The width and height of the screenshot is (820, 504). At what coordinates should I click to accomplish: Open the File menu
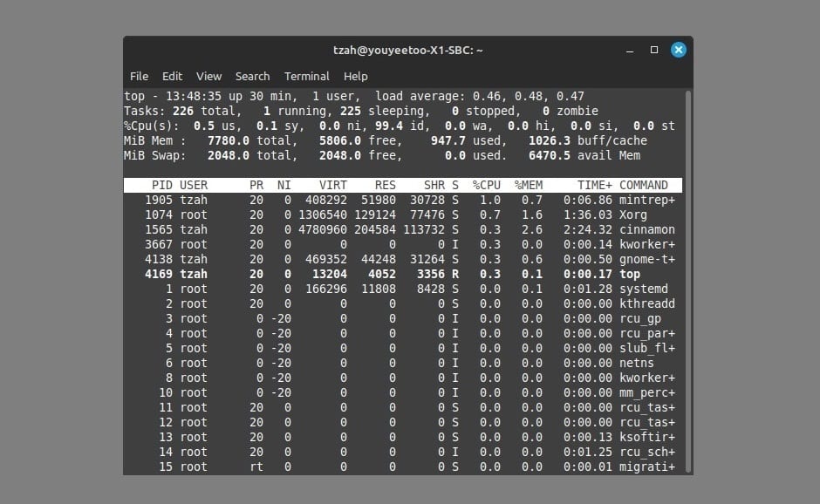(139, 76)
